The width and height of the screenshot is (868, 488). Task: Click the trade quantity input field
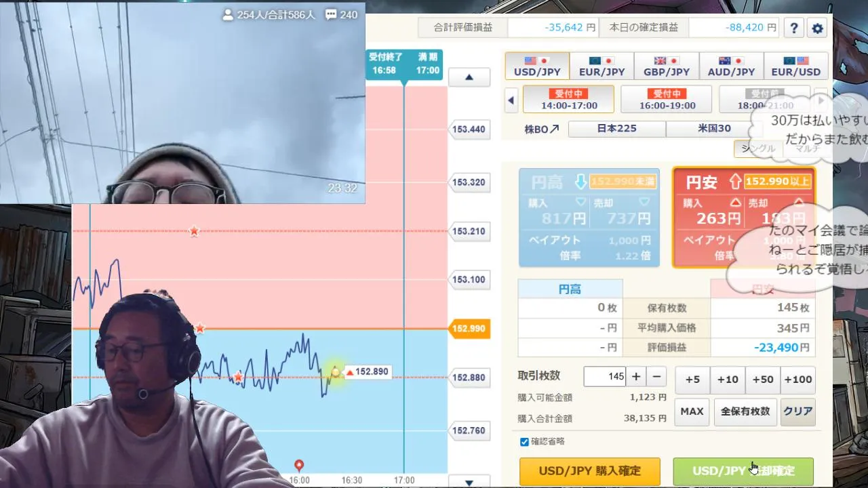click(604, 377)
